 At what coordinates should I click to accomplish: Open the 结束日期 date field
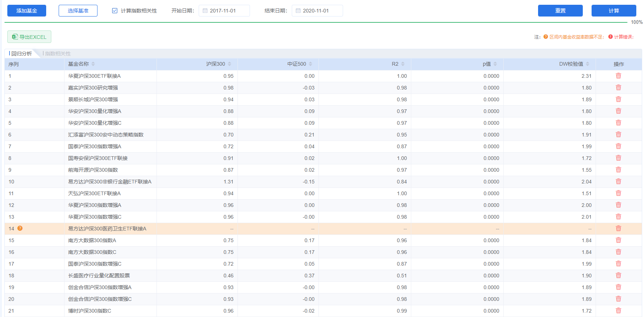coord(317,11)
